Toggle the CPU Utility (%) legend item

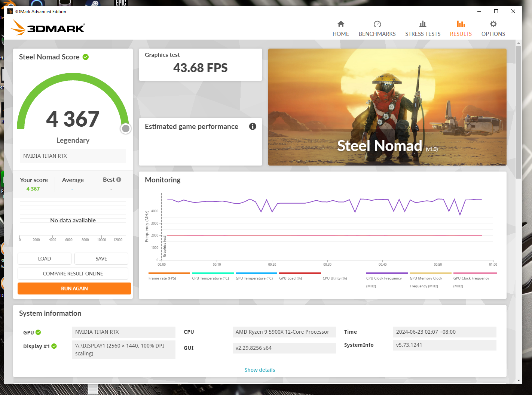click(x=335, y=278)
